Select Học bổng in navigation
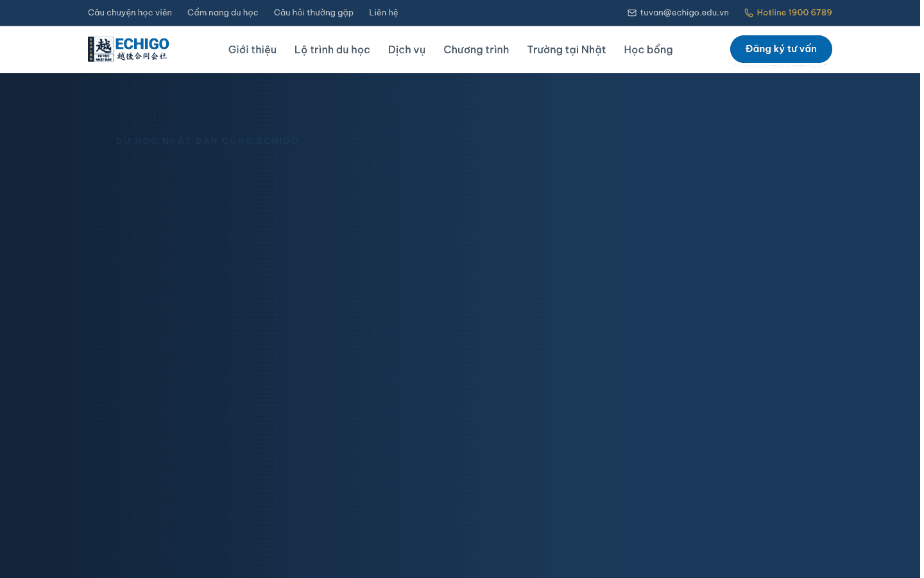 [x=648, y=49]
